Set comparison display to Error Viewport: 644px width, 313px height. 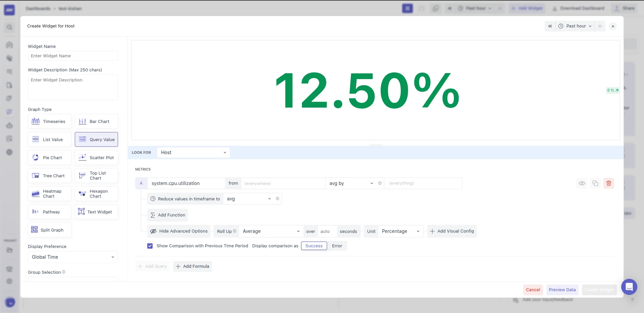tap(337, 246)
